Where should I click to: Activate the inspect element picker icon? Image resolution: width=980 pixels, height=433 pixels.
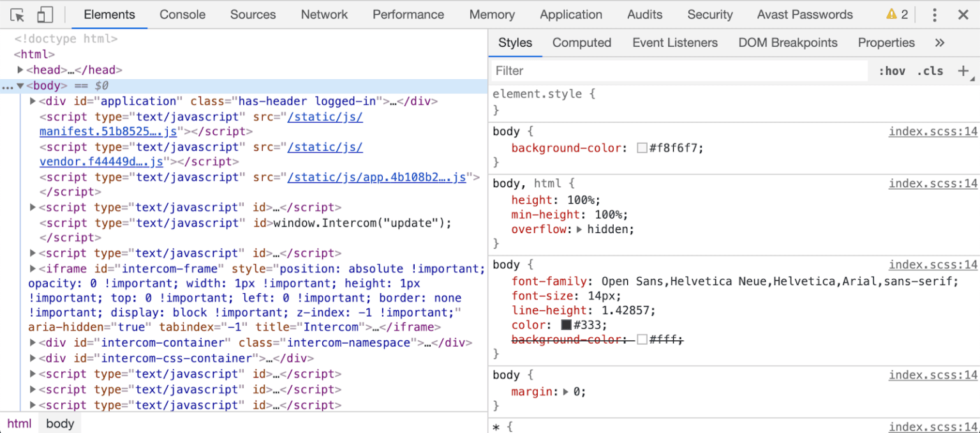(x=17, y=15)
